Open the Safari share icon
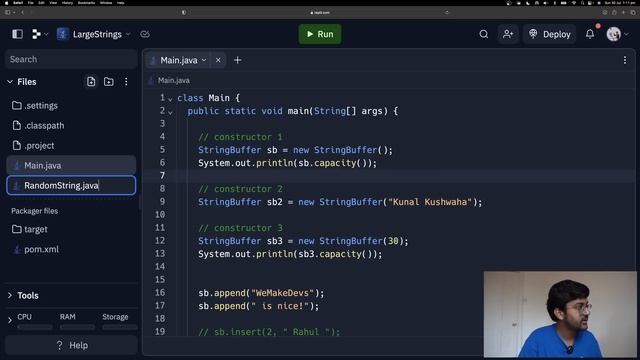The width and height of the screenshot is (640, 360). [x=614, y=13]
